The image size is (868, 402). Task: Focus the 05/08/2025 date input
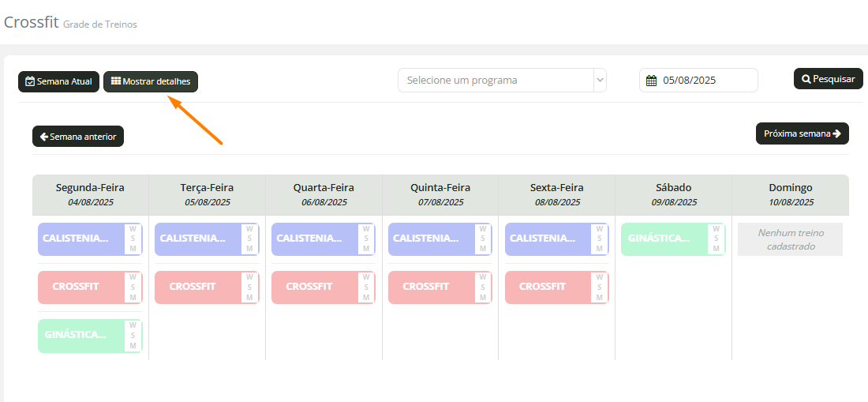698,81
